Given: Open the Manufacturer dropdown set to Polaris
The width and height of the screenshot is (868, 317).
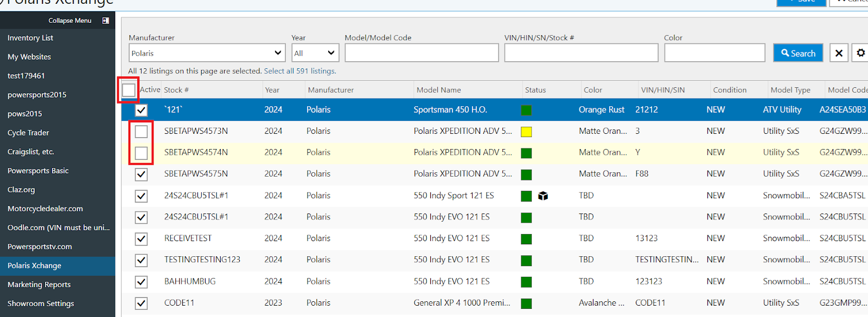Looking at the screenshot, I should point(207,53).
